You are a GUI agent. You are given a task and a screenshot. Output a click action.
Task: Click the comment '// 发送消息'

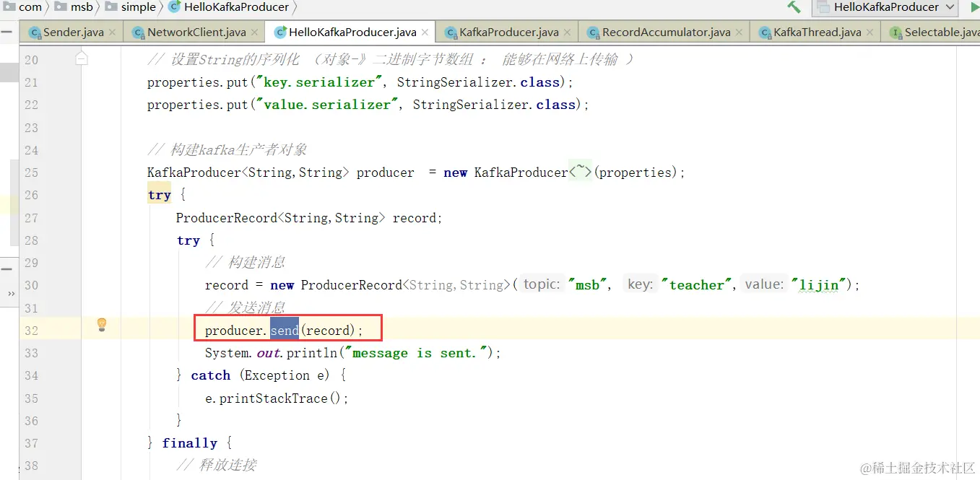[x=246, y=307]
